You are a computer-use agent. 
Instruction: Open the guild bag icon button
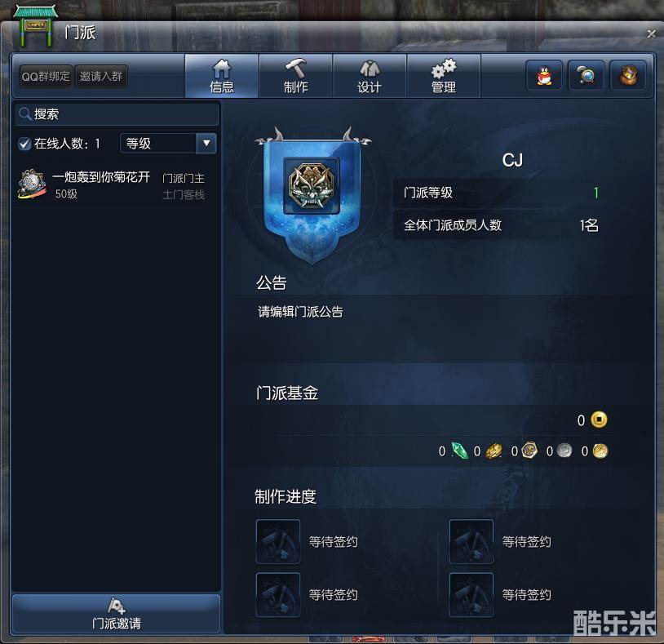click(x=628, y=76)
